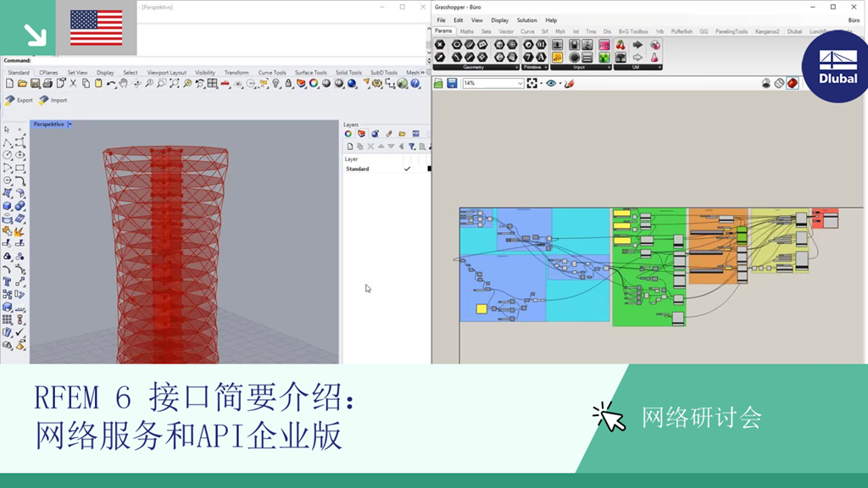Open the Grasshopper file save icon

click(x=450, y=82)
